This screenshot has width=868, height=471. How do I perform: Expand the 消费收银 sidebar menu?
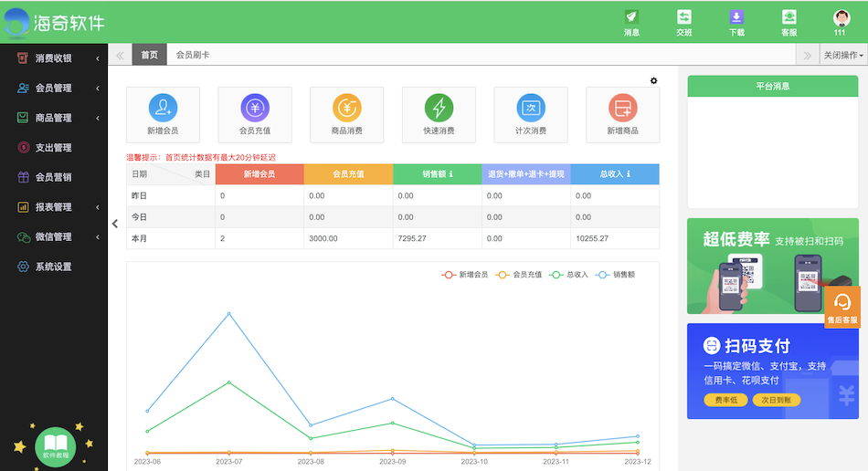coord(54,58)
